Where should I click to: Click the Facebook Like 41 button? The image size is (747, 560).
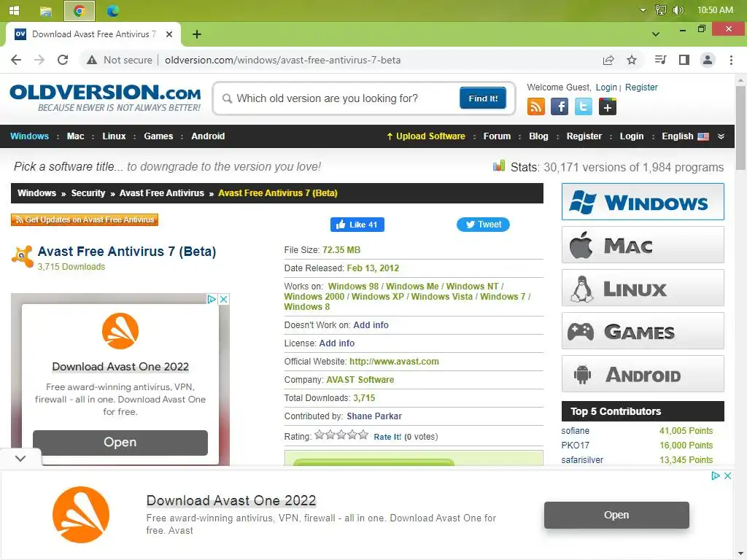(x=357, y=225)
